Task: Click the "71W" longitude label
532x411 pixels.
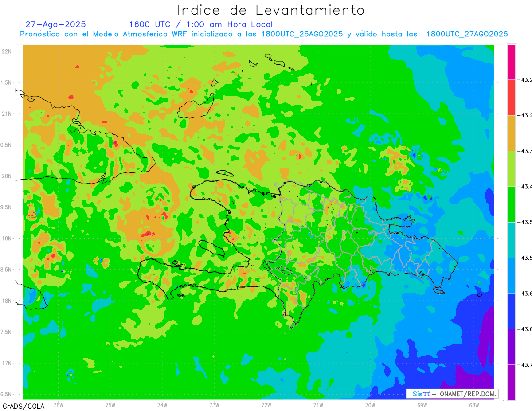Action: (x=318, y=405)
